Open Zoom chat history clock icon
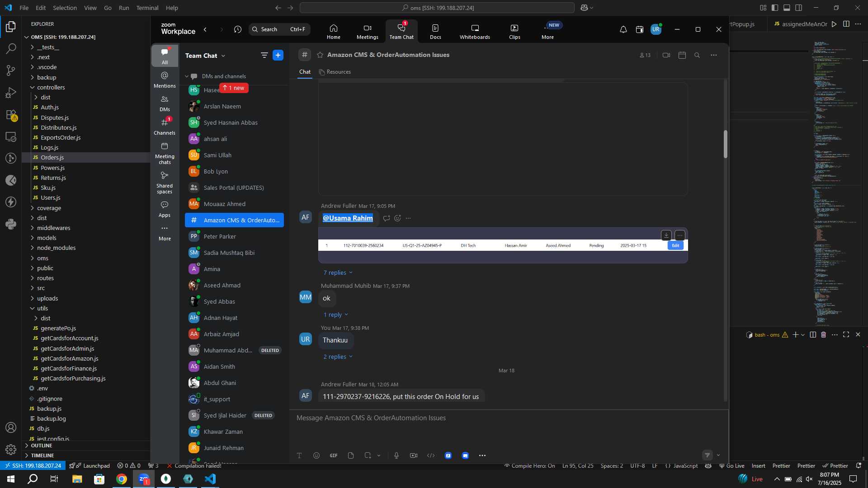Viewport: 868px width, 488px height. 238,29
